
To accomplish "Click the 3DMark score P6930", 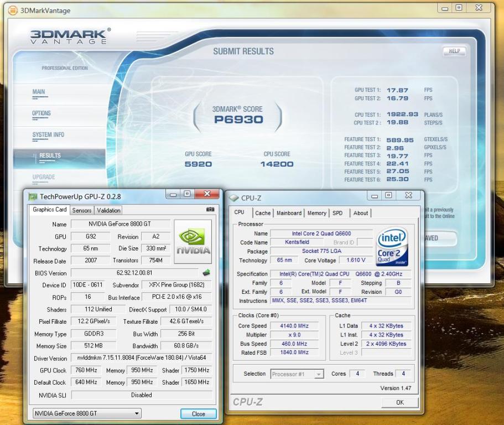I will coord(238,120).
